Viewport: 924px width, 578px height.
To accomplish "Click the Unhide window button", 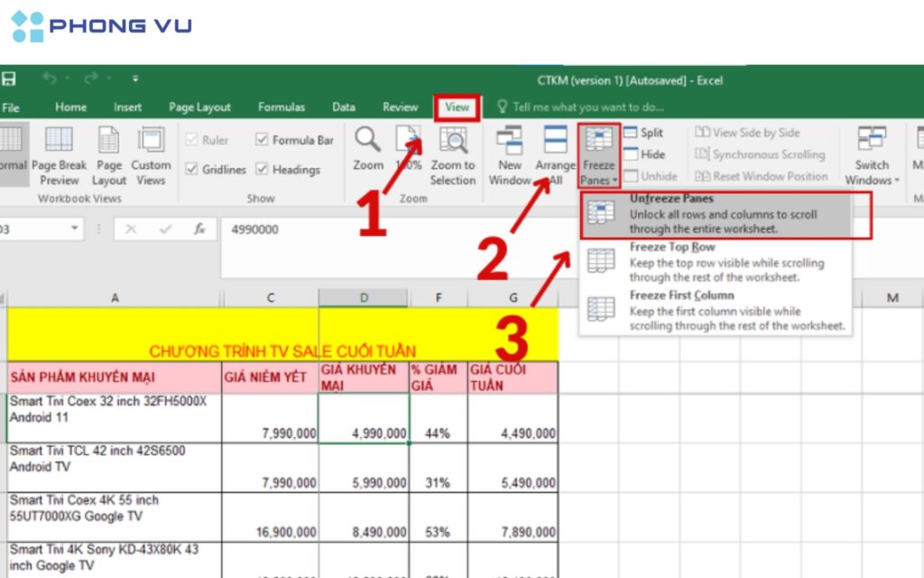I will pyautogui.click(x=651, y=176).
